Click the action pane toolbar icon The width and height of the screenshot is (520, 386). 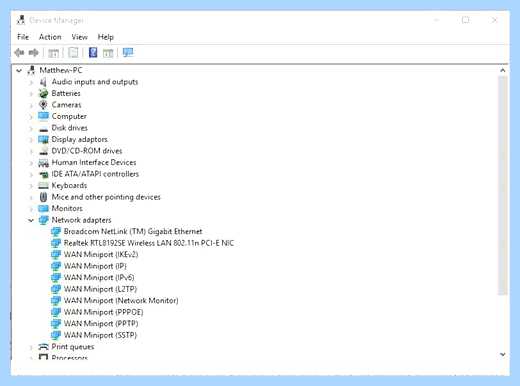tap(108, 53)
